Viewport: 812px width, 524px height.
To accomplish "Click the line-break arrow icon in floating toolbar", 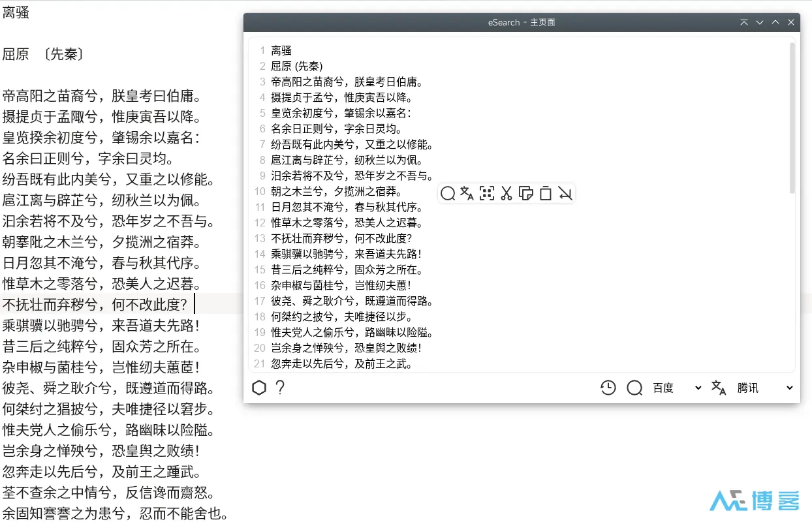I will coord(565,193).
